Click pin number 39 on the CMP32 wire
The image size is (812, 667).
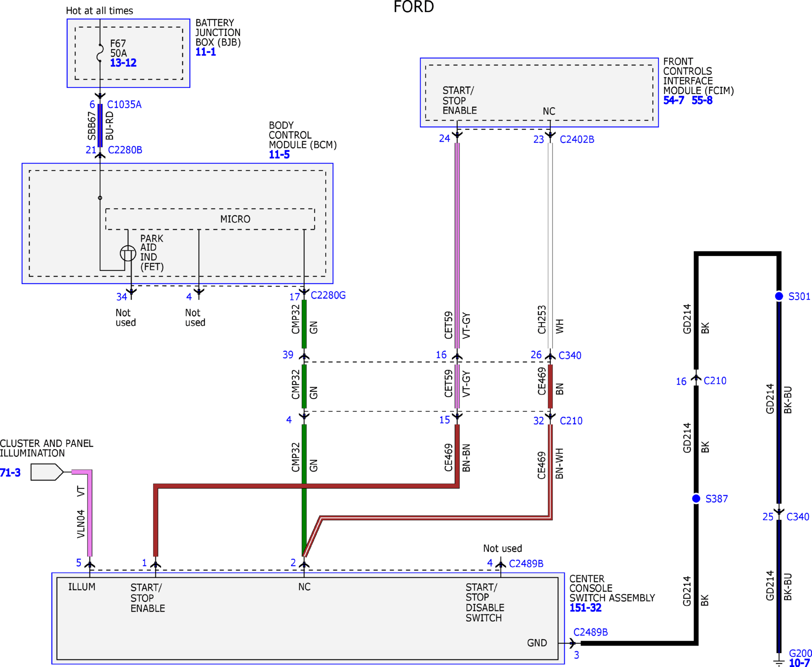[x=288, y=354]
